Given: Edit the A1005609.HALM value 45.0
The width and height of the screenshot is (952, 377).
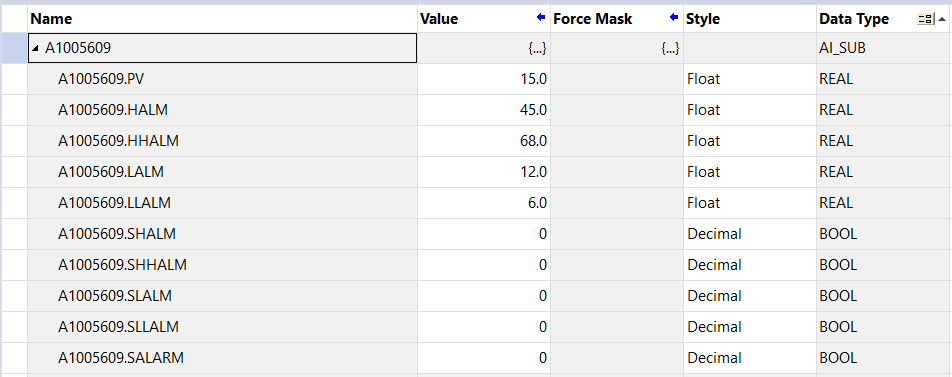Looking at the screenshot, I should coord(484,110).
